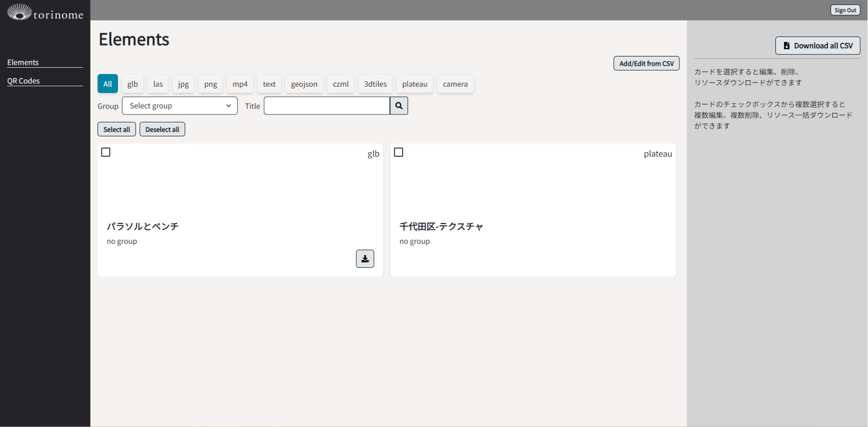The image size is (868, 427).
Task: Filter elements by glb type
Action: click(x=133, y=84)
